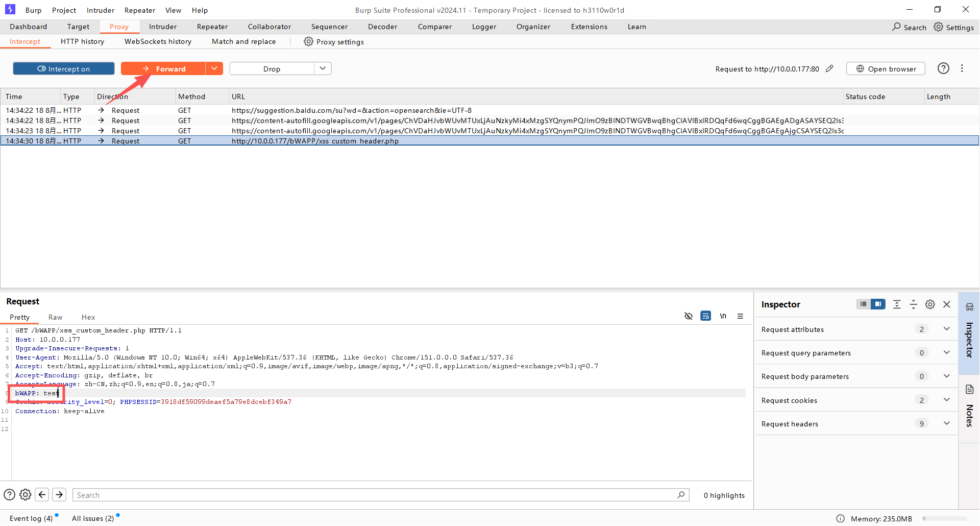
Task: Open Forward dropdown arrow
Action: [x=214, y=68]
